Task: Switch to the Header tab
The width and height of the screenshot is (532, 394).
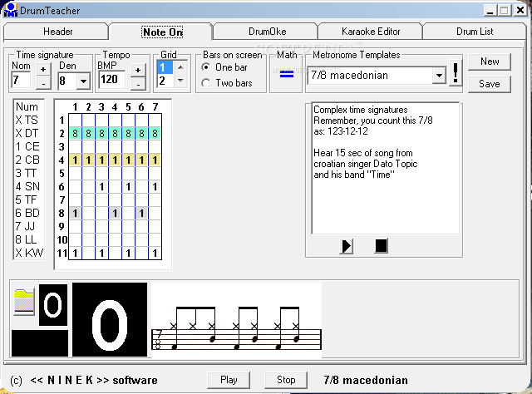Action: [57, 32]
